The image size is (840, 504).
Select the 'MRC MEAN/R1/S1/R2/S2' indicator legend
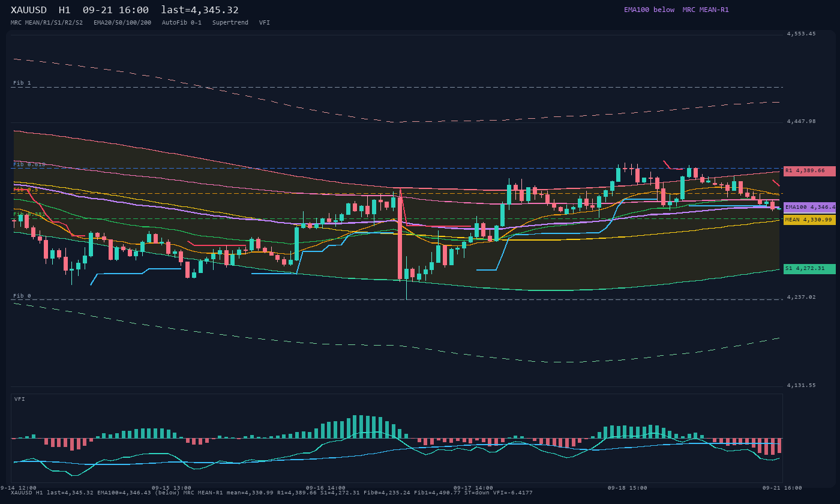coord(47,23)
